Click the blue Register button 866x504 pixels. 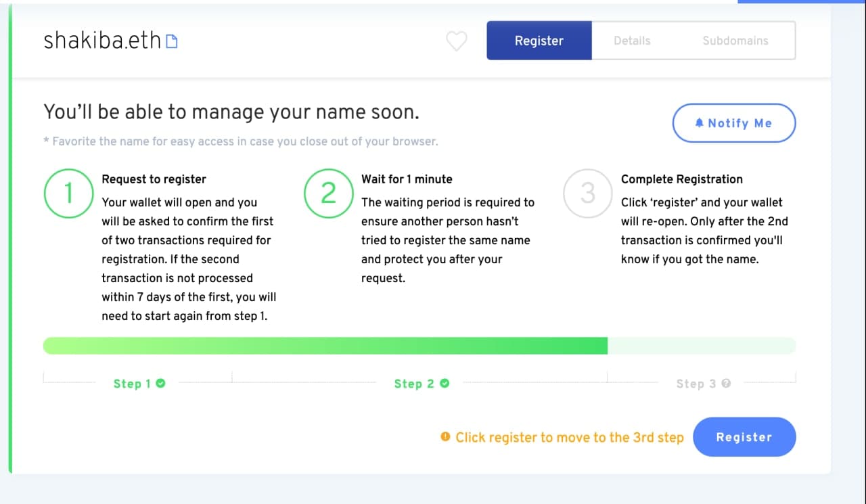click(744, 437)
